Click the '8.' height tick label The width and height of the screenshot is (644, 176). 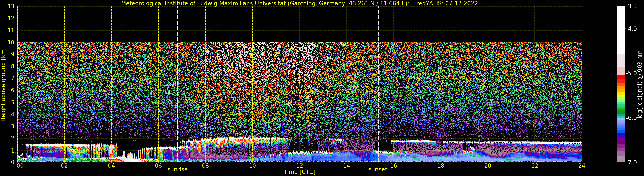(x=13, y=66)
